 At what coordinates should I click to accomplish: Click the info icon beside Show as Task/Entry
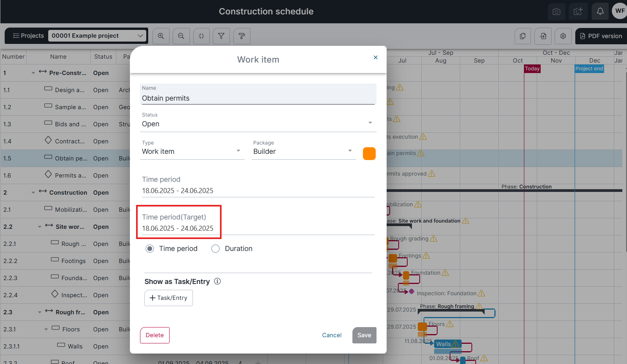click(217, 281)
